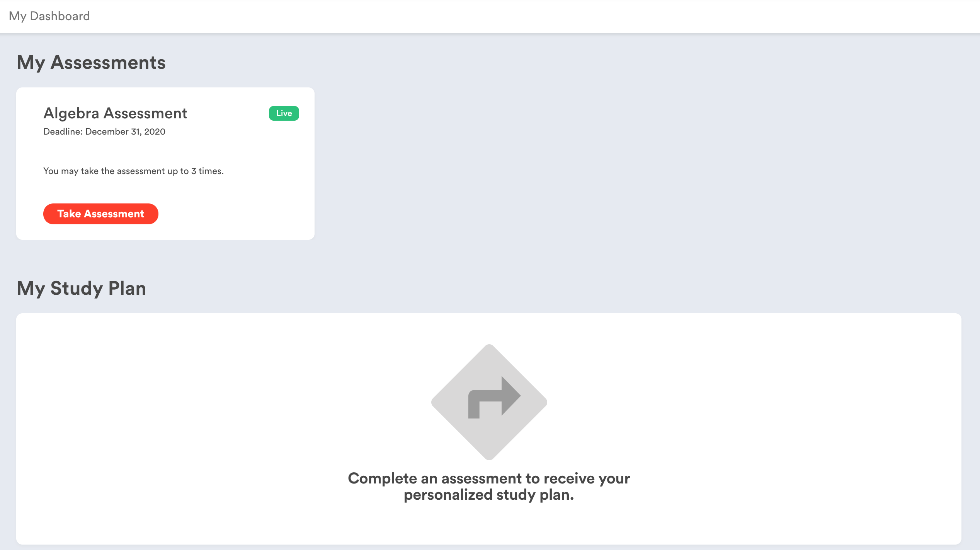The width and height of the screenshot is (980, 550).
Task: Click the word Dashboard in the top bar
Action: (x=60, y=16)
